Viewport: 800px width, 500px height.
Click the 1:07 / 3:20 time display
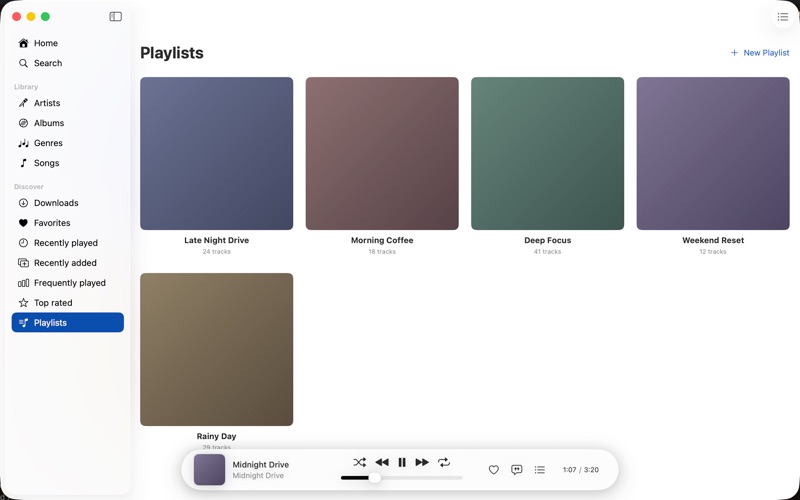click(x=581, y=470)
